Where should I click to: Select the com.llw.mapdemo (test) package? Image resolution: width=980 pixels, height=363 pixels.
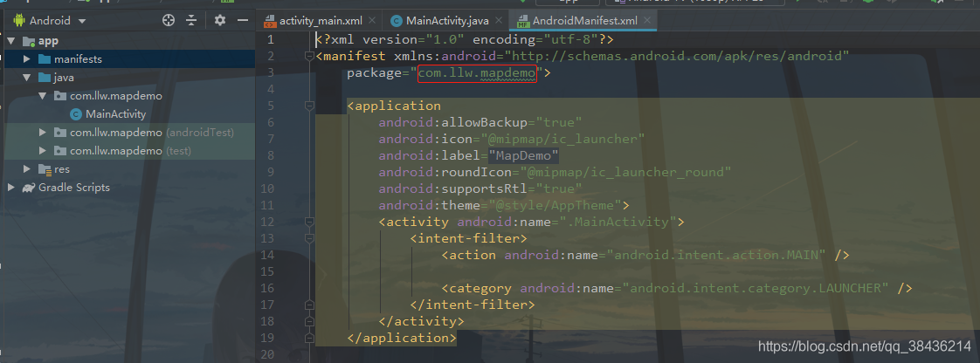[x=115, y=151]
